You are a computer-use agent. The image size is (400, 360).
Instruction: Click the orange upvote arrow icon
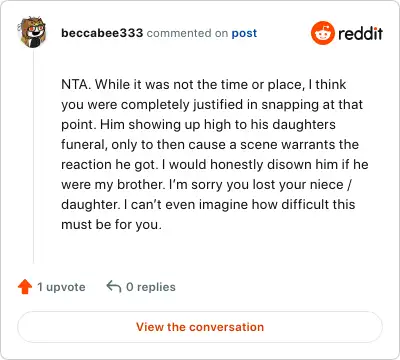(25, 287)
